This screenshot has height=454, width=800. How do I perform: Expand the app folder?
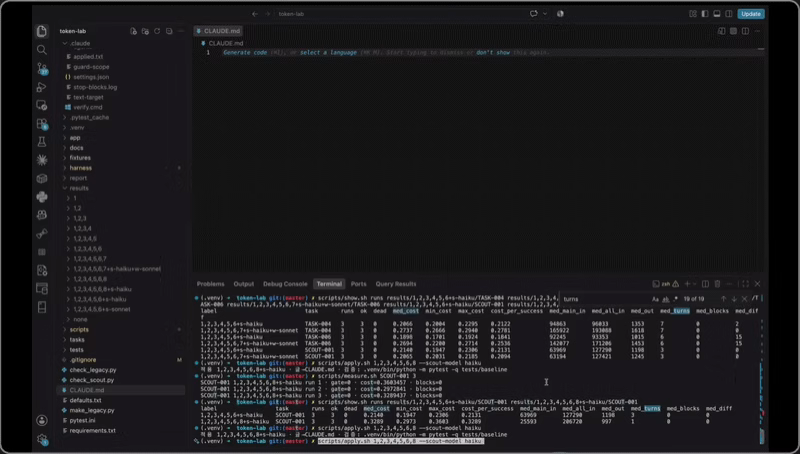(x=120, y=138)
